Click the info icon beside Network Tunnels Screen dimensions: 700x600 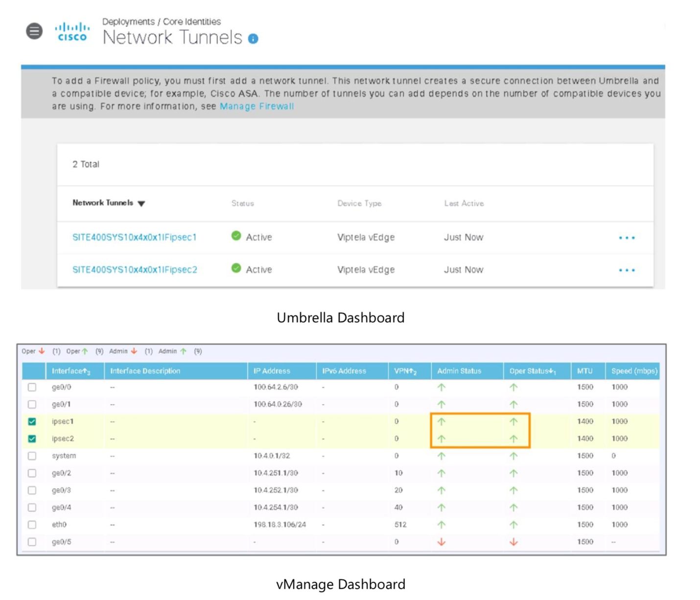253,39
